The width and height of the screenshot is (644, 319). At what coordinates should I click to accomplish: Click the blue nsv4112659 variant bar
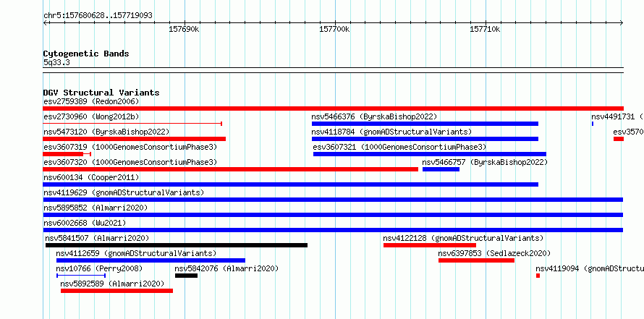tap(151, 260)
